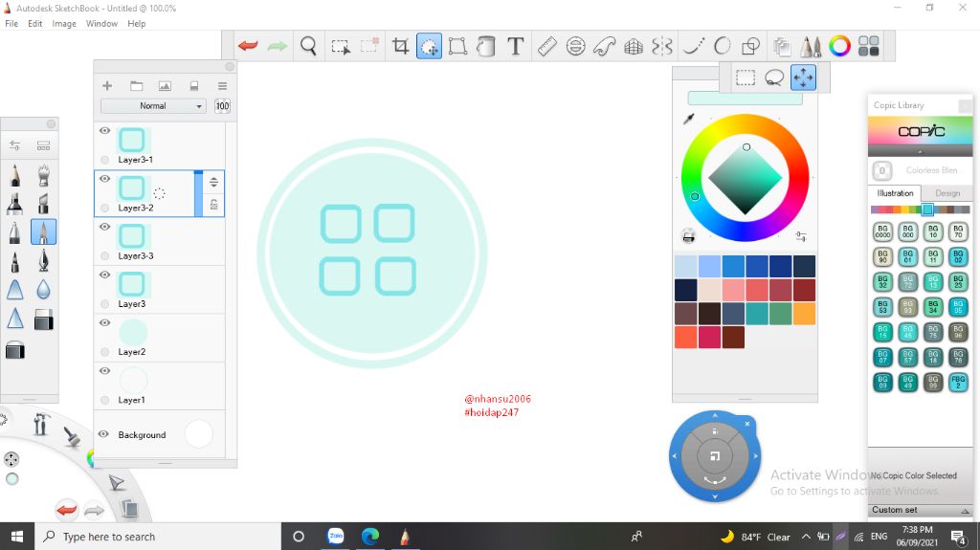Select the Text tool
The height and width of the screenshot is (550, 980).
click(x=515, y=46)
